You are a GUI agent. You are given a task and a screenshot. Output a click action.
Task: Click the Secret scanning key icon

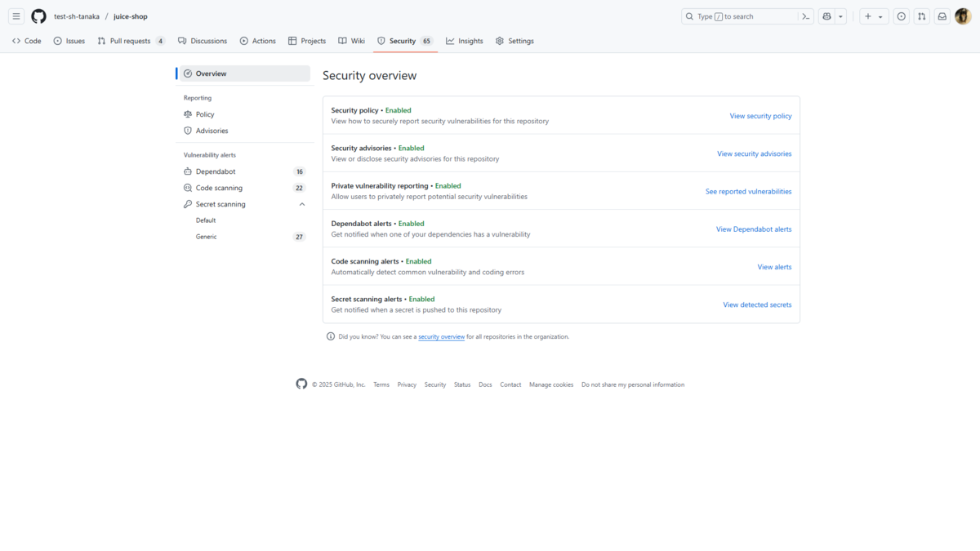click(x=188, y=204)
